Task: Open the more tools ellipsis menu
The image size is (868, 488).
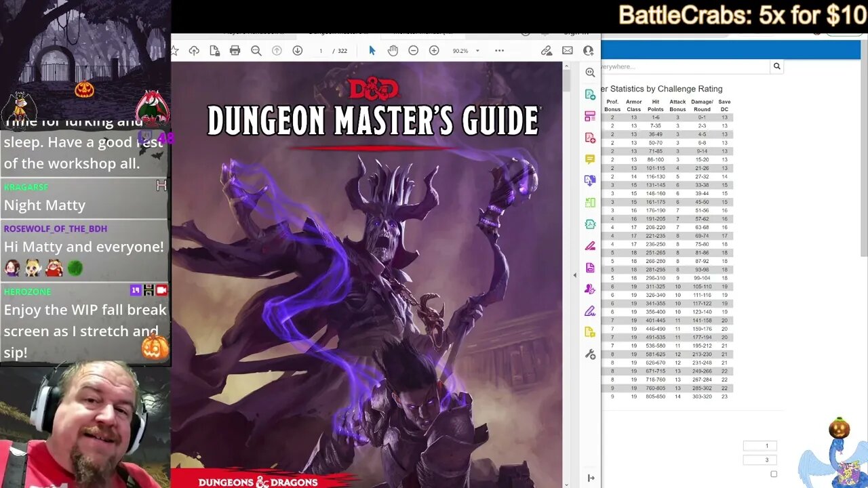Action: coord(499,51)
